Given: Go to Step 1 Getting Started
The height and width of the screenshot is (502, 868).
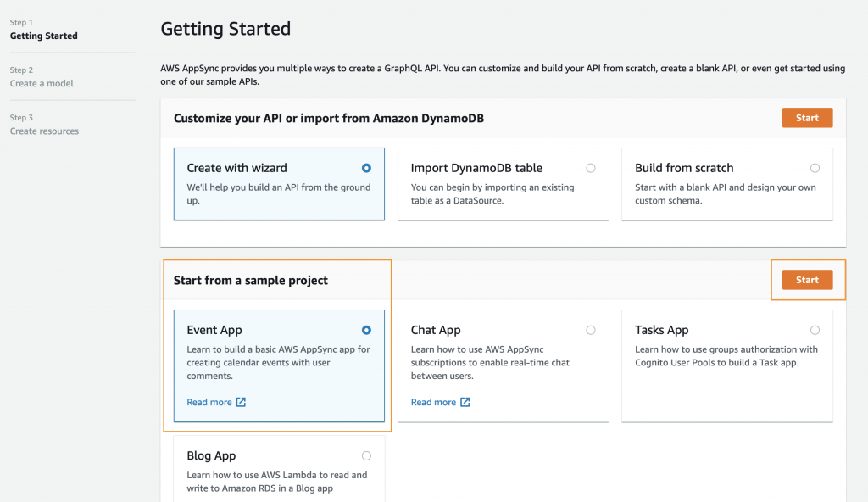Looking at the screenshot, I should pos(43,36).
